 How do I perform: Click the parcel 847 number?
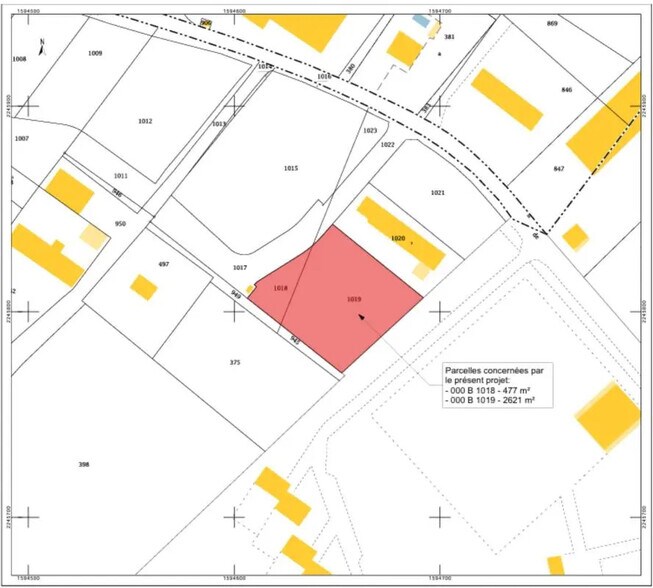558,169
